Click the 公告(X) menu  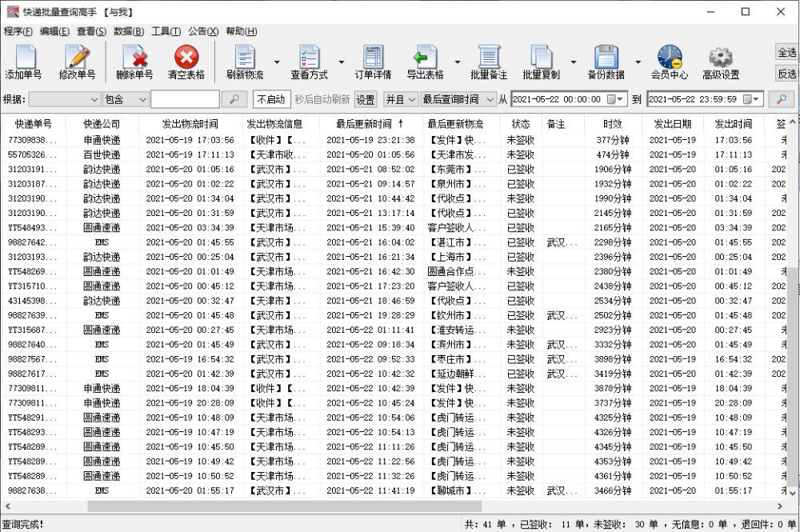point(203,31)
